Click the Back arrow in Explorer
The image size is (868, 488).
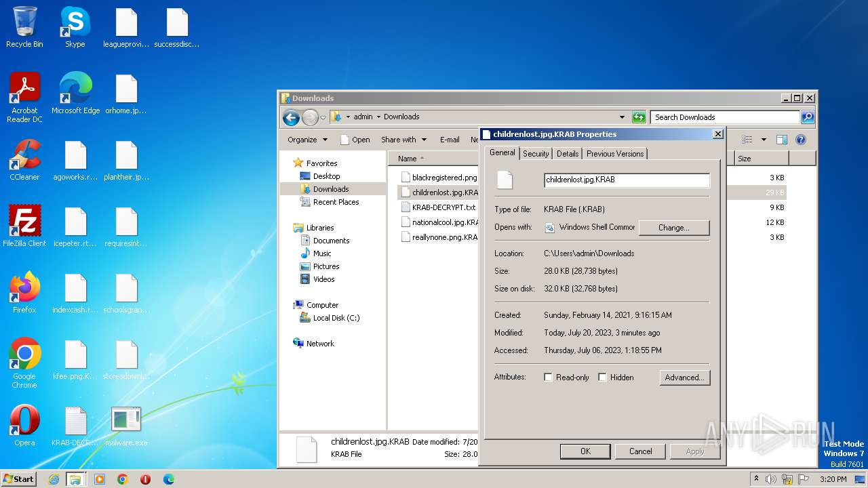point(292,117)
